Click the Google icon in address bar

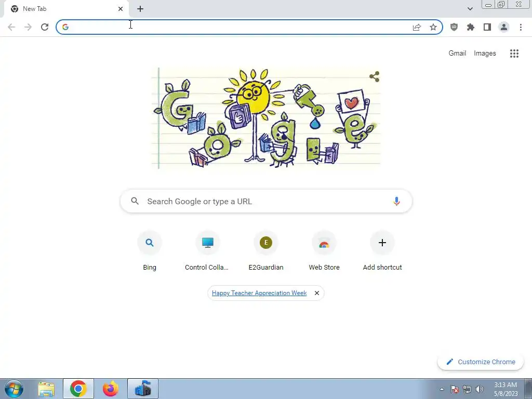(x=65, y=27)
